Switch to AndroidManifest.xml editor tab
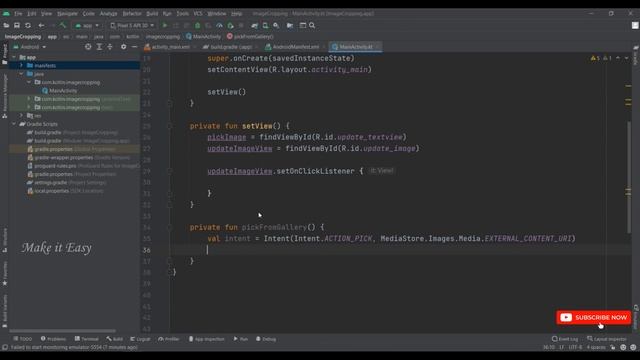This screenshot has height=360, width=640. [296, 47]
